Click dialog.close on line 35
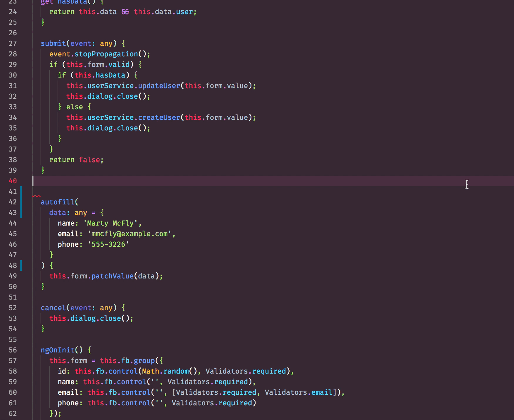The image size is (514, 420). pos(112,128)
